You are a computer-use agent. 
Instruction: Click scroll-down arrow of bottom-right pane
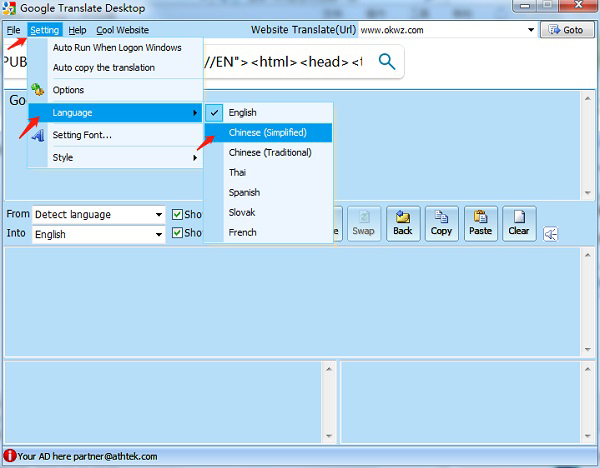point(587,436)
